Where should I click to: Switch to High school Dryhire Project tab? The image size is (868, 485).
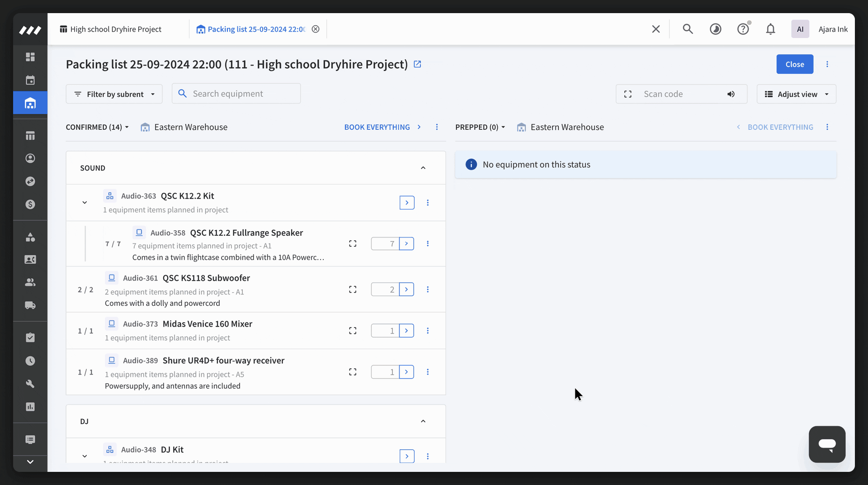coord(111,29)
